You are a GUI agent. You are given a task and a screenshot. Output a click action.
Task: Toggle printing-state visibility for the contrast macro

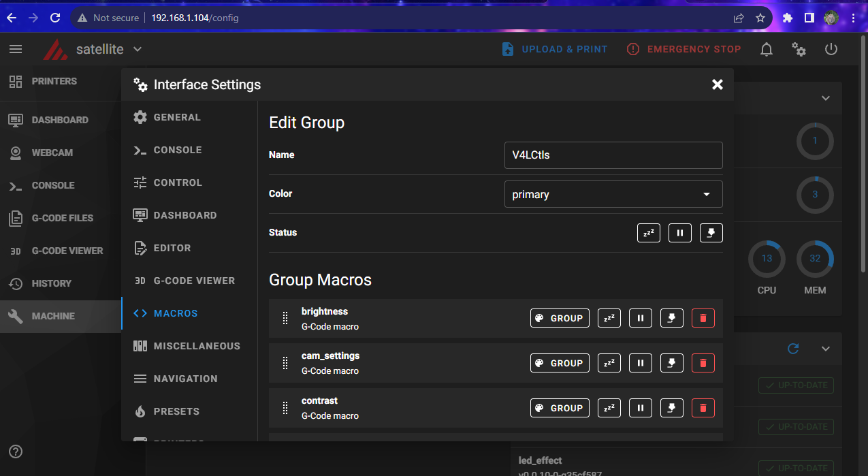671,408
